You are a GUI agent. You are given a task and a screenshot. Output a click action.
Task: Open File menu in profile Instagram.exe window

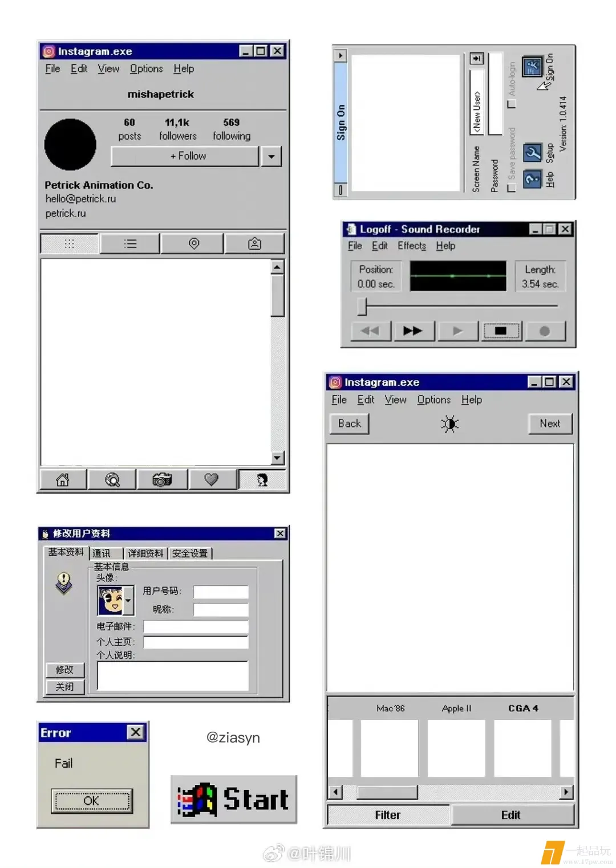tap(52, 69)
